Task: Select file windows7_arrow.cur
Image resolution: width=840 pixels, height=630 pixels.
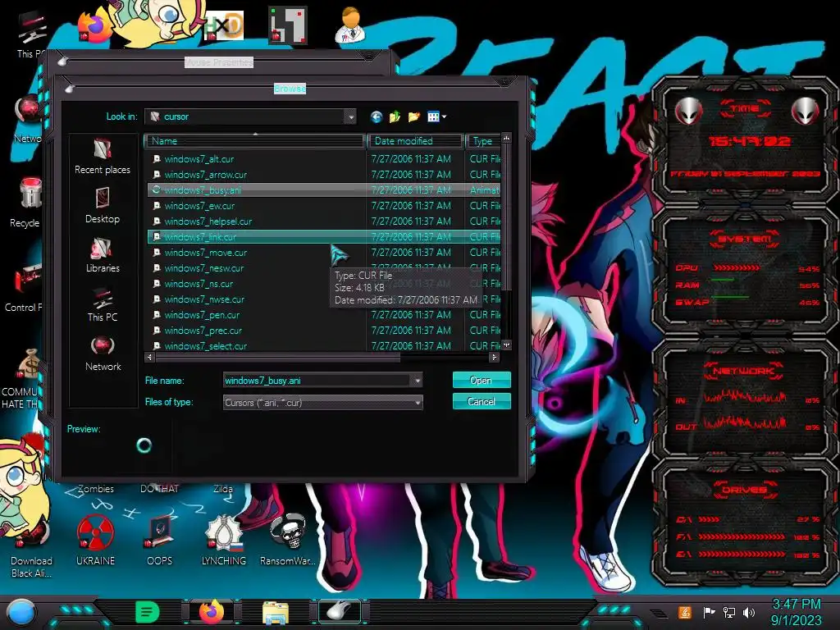Action: 323,175
